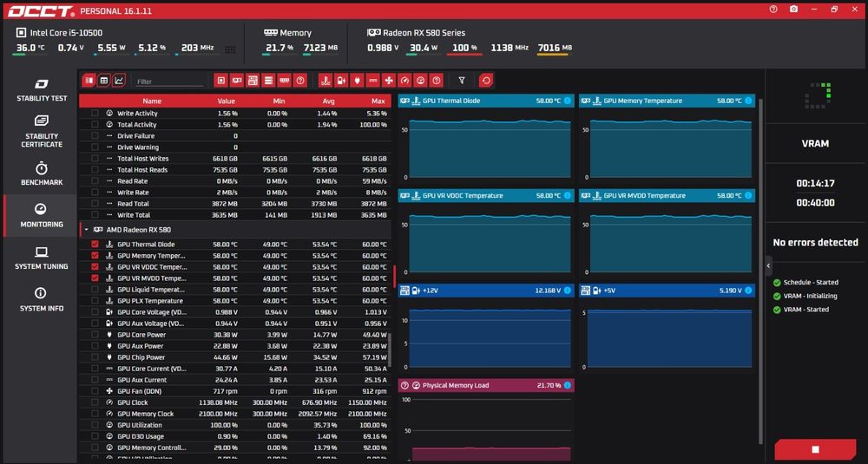868x464 pixels.
Task: Click the screenshot camera icon
Action: coord(794,10)
